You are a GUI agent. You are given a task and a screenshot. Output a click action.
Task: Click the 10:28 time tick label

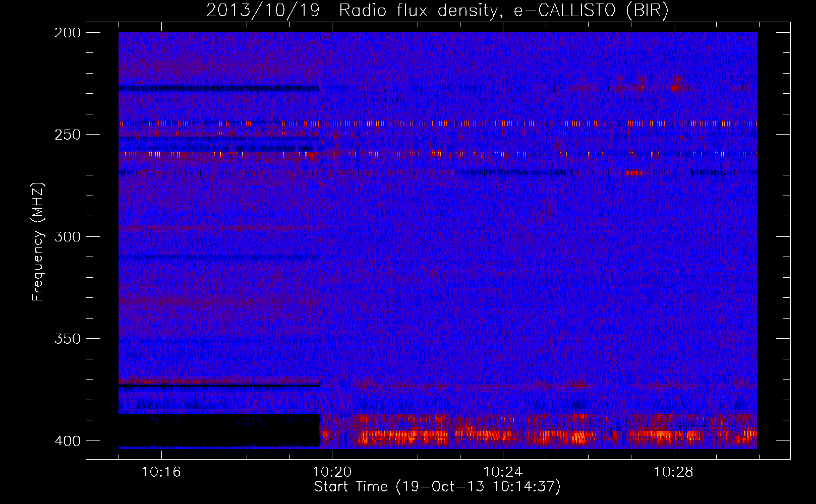[x=674, y=472]
